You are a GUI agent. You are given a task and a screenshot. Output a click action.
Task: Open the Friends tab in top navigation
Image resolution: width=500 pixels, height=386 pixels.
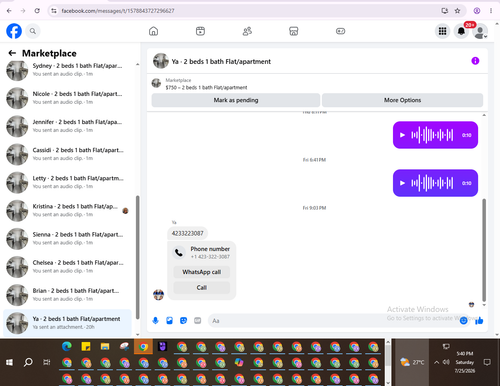(x=247, y=31)
